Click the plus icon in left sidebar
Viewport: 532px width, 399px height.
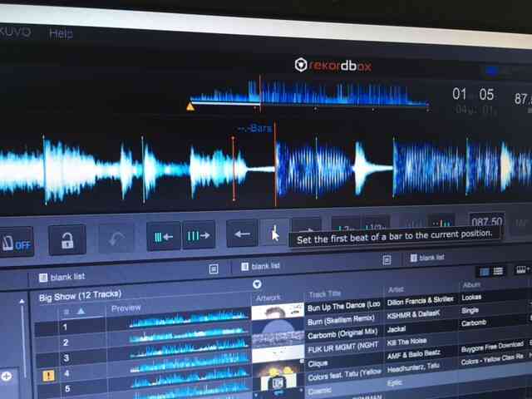[7, 376]
